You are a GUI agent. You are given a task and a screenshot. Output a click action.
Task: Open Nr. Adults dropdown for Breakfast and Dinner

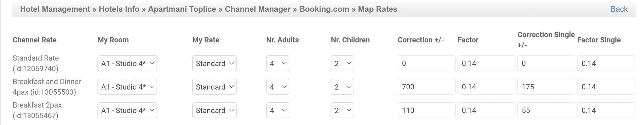(x=277, y=87)
